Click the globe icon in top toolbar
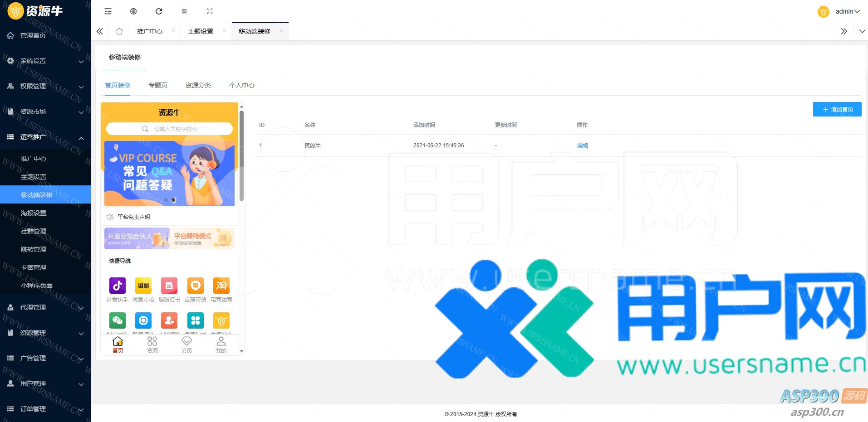The width and height of the screenshot is (868, 422). 133,11
